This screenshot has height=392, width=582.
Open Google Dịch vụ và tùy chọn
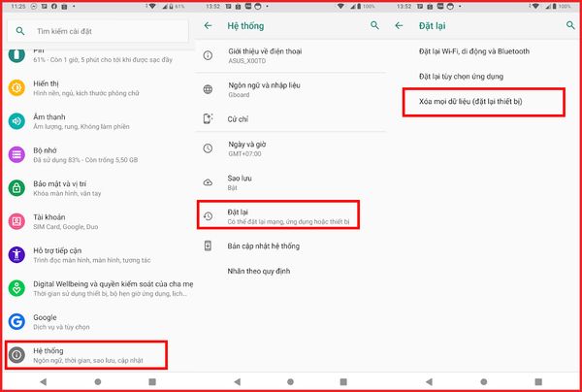[x=99, y=322]
